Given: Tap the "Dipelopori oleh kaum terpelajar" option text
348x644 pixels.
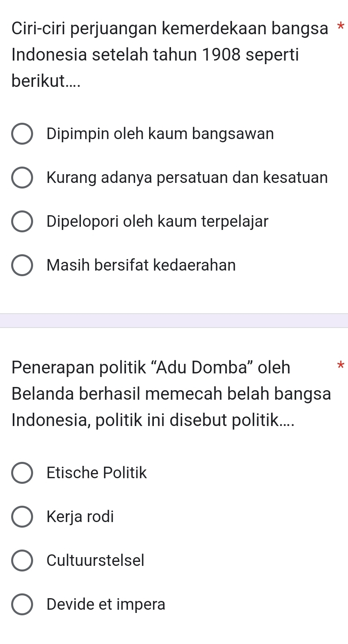Looking at the screenshot, I should (157, 222).
